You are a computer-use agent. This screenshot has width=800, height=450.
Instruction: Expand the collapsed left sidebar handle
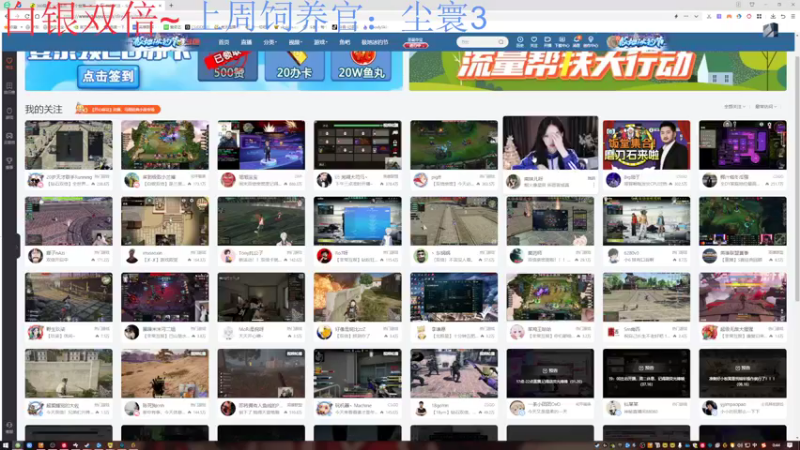(18, 246)
